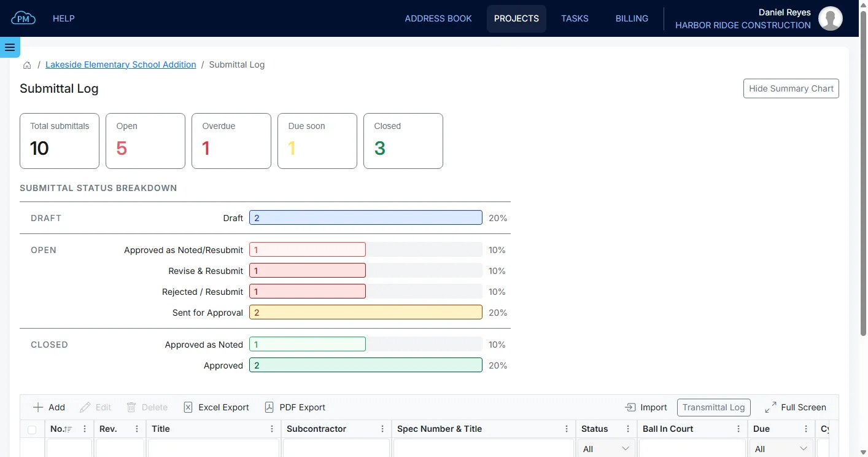Open the Due filter dropdown
The width and height of the screenshot is (868, 457).
pyautogui.click(x=781, y=448)
